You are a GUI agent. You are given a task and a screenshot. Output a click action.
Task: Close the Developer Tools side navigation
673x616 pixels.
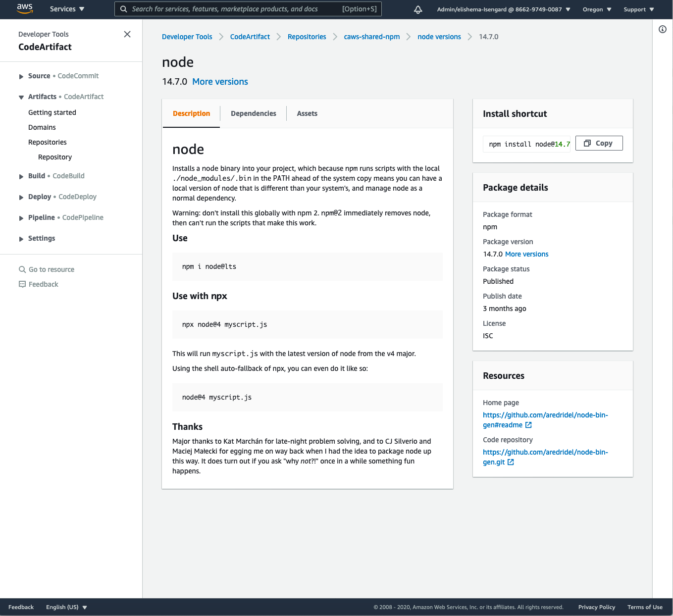(x=127, y=34)
